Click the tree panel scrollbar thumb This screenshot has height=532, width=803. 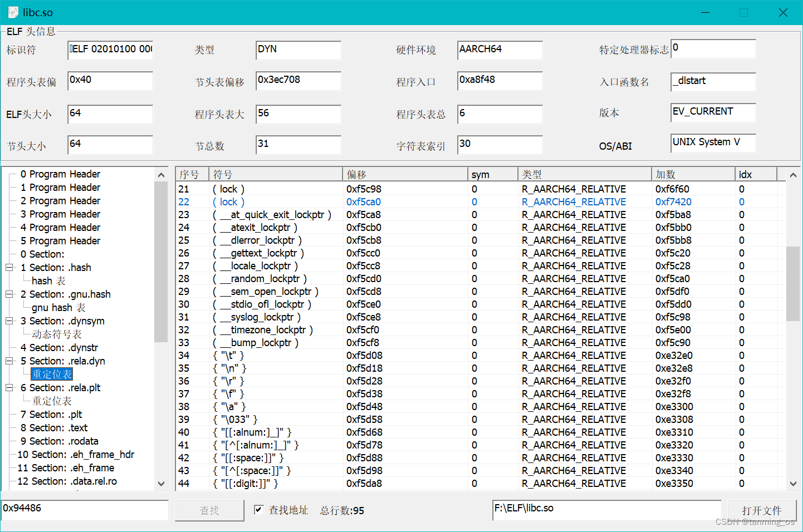pos(161,262)
